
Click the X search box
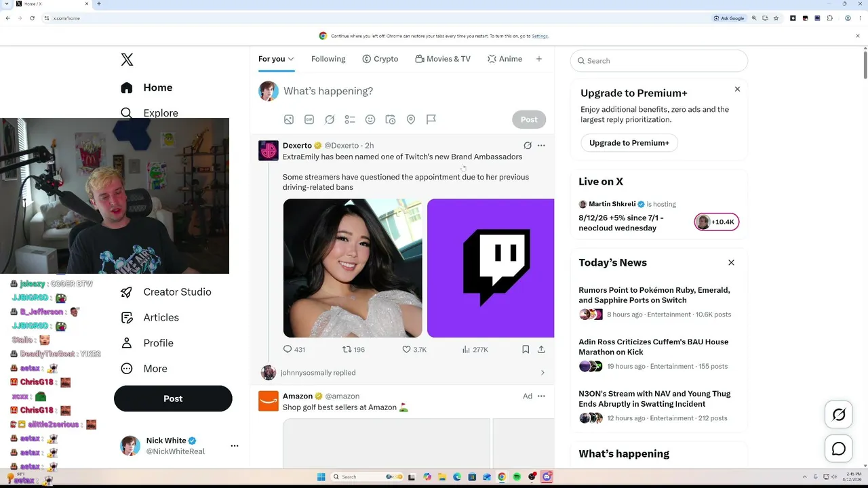coord(659,61)
